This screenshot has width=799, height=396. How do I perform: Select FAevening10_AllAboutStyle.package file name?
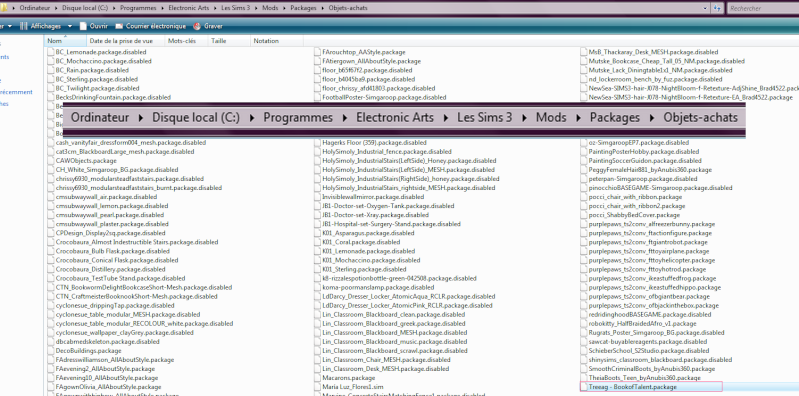106,378
